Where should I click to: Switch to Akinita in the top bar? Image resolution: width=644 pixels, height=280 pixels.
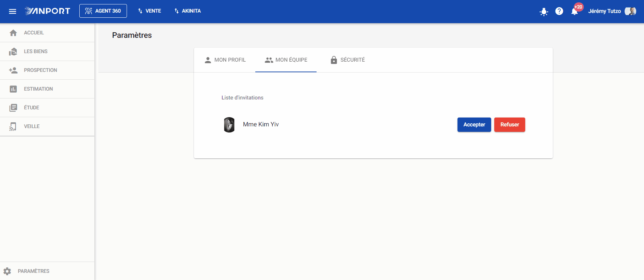point(188,11)
